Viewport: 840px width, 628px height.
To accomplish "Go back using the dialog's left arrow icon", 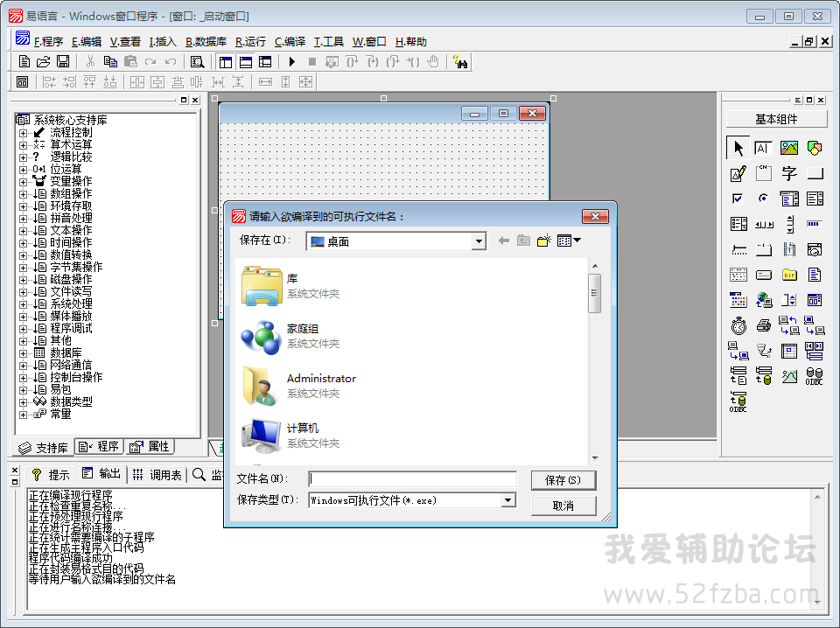I will pyautogui.click(x=504, y=241).
